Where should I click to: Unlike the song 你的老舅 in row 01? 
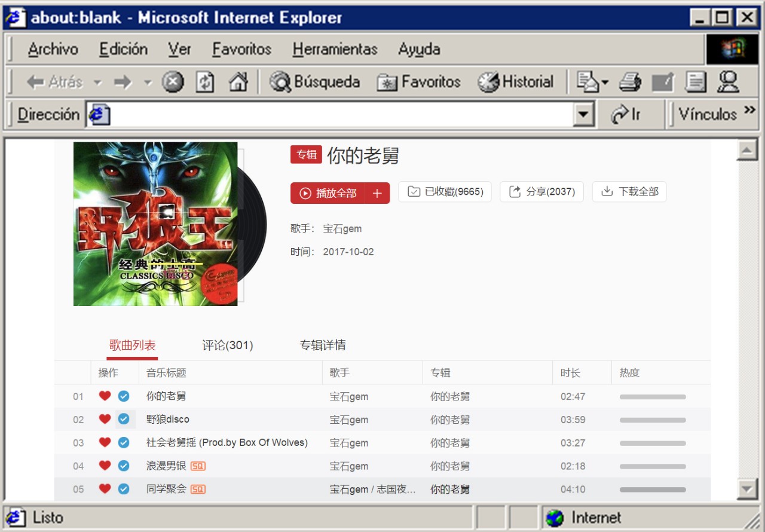(105, 396)
